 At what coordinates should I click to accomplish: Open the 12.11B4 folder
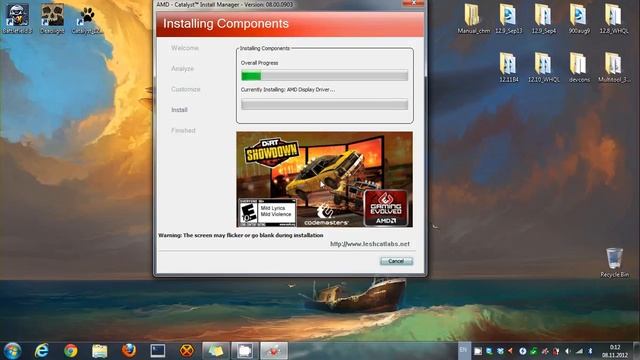(x=509, y=67)
